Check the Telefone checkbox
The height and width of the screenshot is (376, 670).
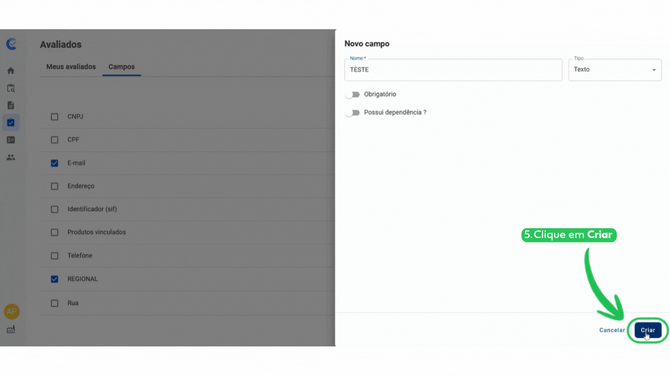[x=54, y=256]
